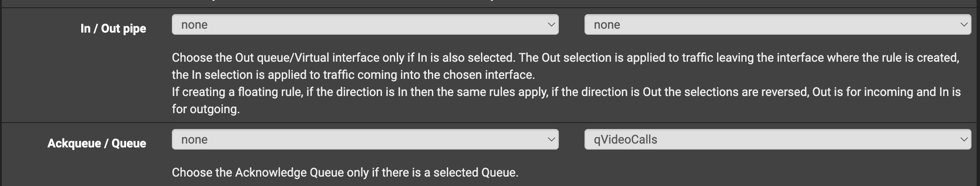Click the "qVideoCalls" selected value text

pyautogui.click(x=625, y=140)
